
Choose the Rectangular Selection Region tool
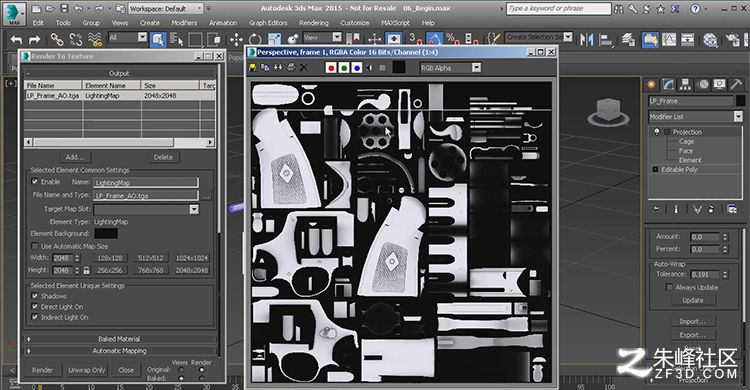195,39
